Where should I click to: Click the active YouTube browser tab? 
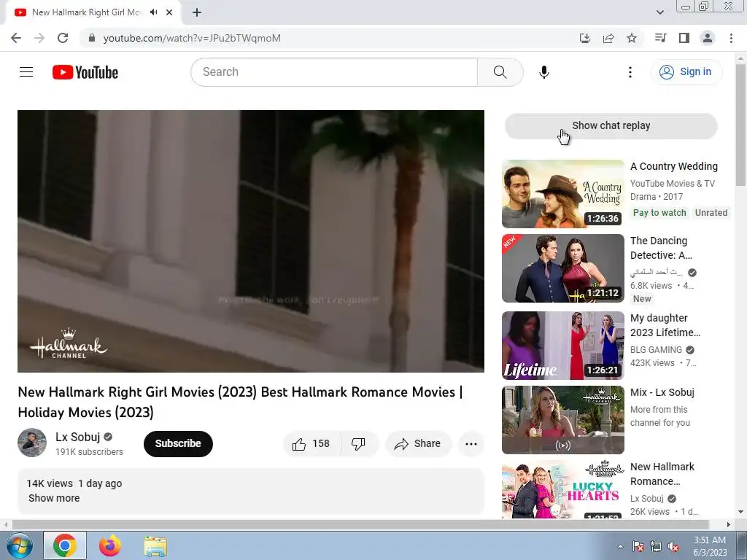pos(93,12)
